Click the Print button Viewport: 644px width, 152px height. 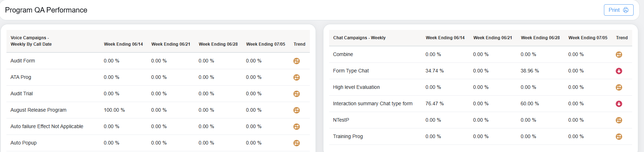(618, 10)
